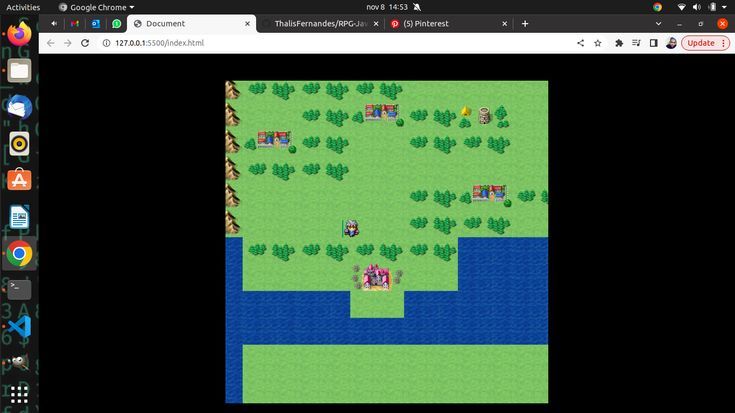The width and height of the screenshot is (735, 413).
Task: Close the Document tab
Action: click(x=248, y=23)
